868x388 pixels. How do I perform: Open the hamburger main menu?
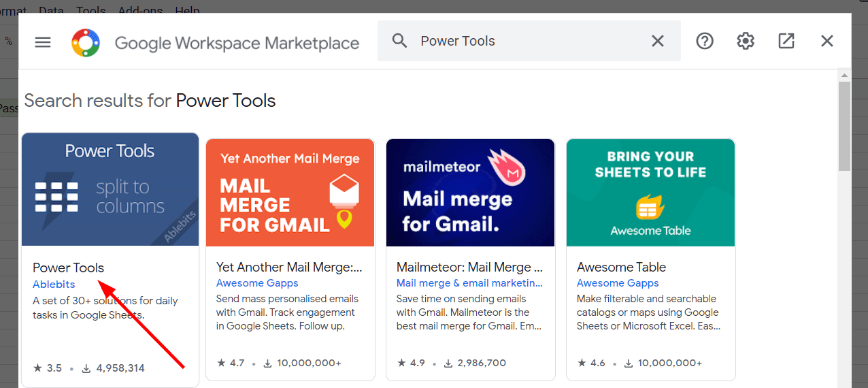[43, 42]
